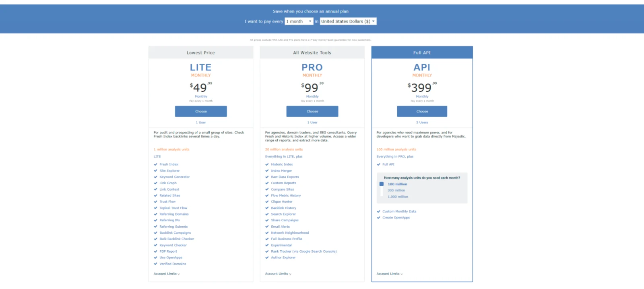Open the Custom Reports link
Screen dimensions: 644x289
(283, 183)
